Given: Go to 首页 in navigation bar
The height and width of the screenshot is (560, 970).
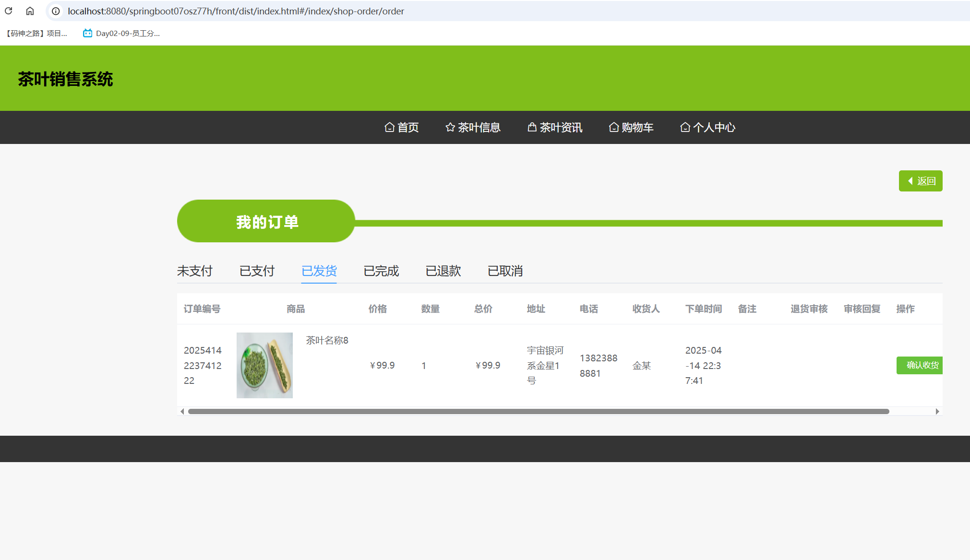Looking at the screenshot, I should tap(402, 128).
